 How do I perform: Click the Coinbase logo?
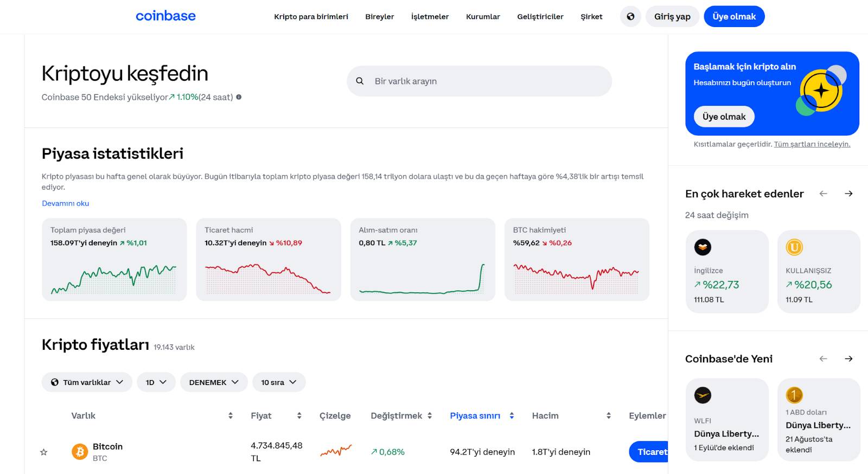(x=165, y=16)
